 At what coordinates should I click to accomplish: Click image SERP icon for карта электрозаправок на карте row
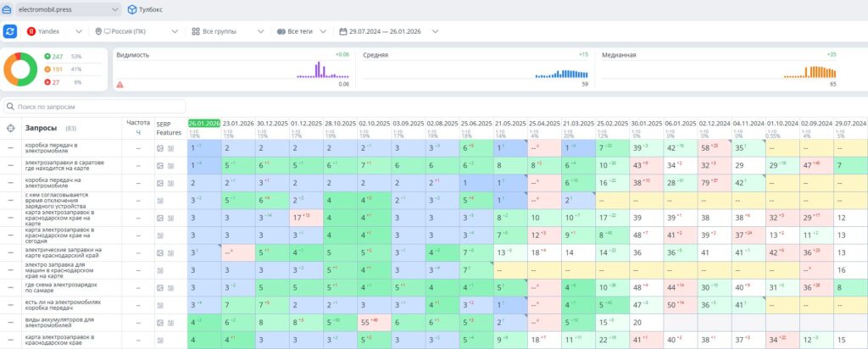point(160,218)
